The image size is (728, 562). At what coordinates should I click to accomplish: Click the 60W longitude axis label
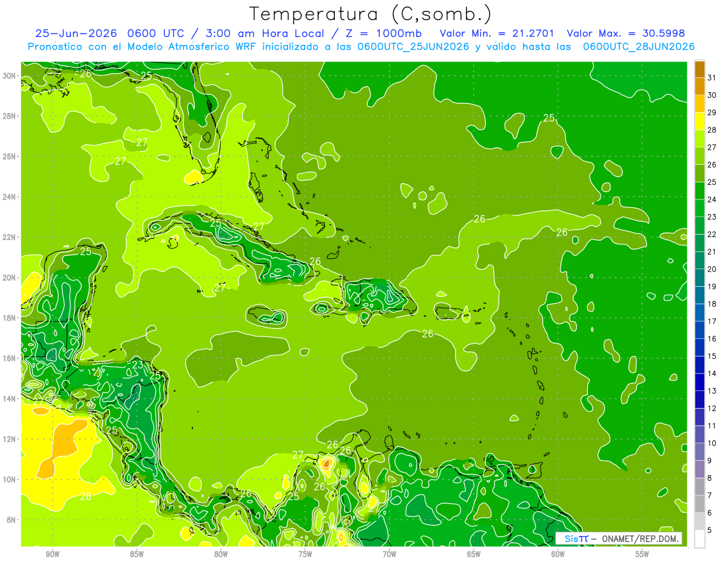click(558, 555)
